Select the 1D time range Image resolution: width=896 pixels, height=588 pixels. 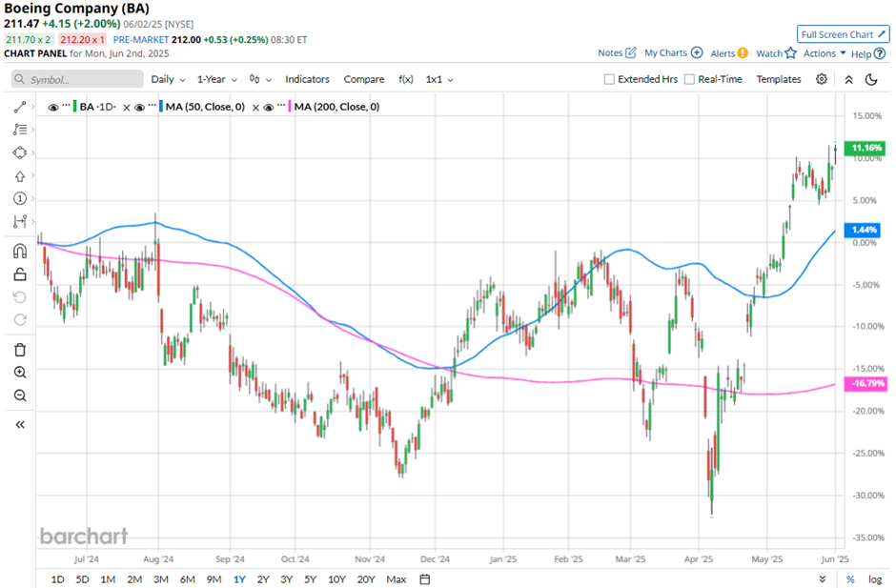[58, 579]
